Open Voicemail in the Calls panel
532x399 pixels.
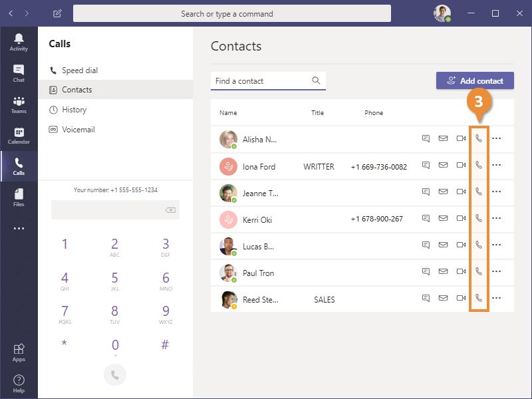click(73, 129)
